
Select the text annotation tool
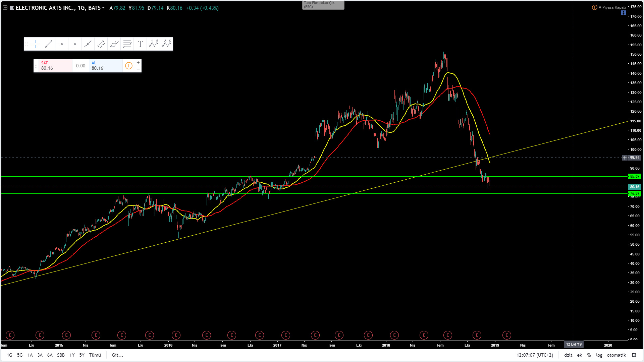(x=140, y=44)
